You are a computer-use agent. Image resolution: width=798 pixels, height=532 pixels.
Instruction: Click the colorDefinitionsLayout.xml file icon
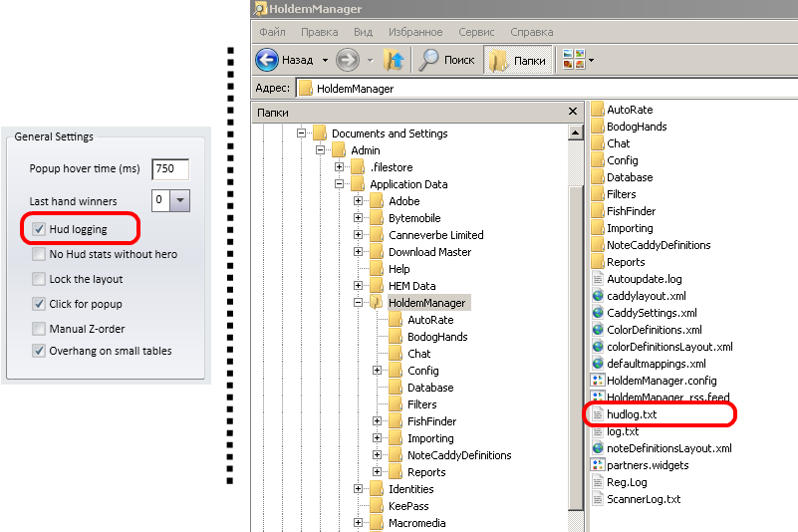(x=598, y=347)
